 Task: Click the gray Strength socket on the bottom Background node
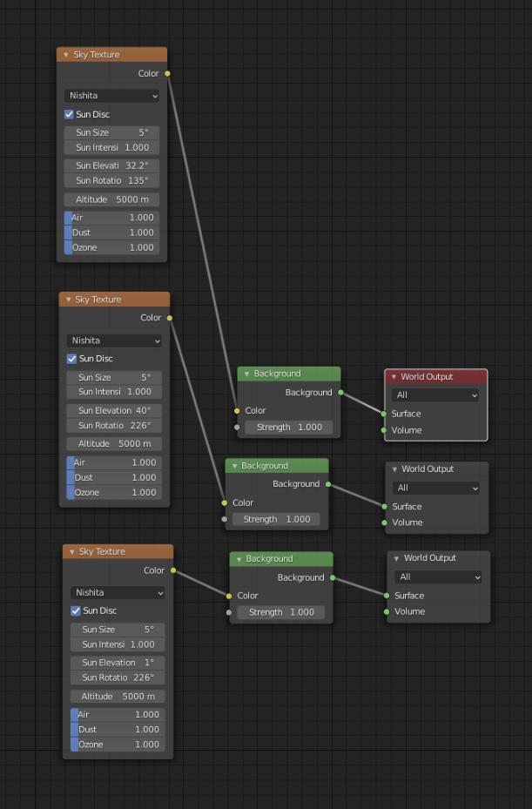[230, 613]
